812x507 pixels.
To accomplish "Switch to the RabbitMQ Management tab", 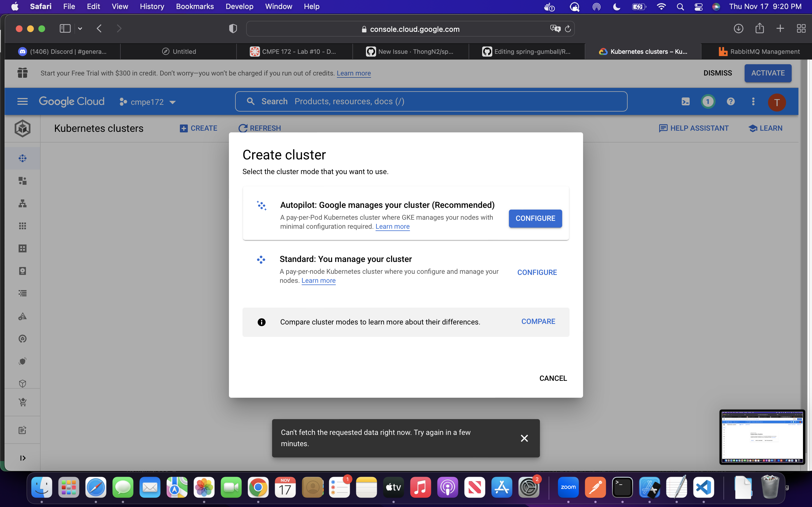I will (759, 52).
